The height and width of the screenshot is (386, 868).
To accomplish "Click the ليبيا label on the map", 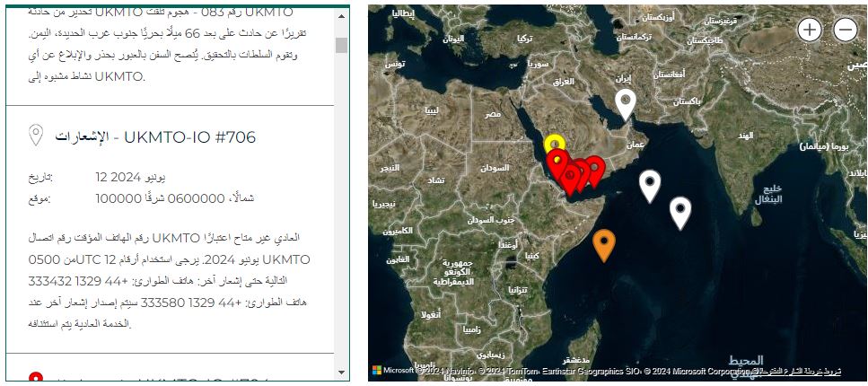I will coord(432,110).
